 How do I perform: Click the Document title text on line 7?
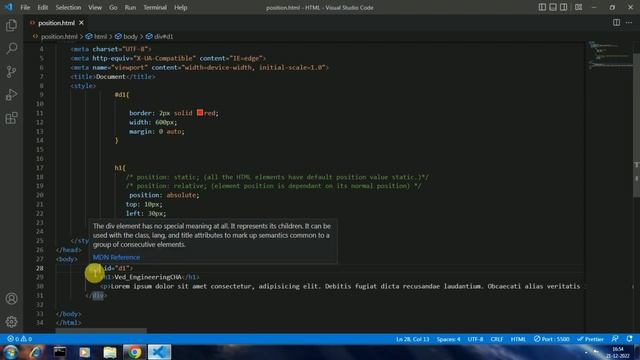[111, 77]
